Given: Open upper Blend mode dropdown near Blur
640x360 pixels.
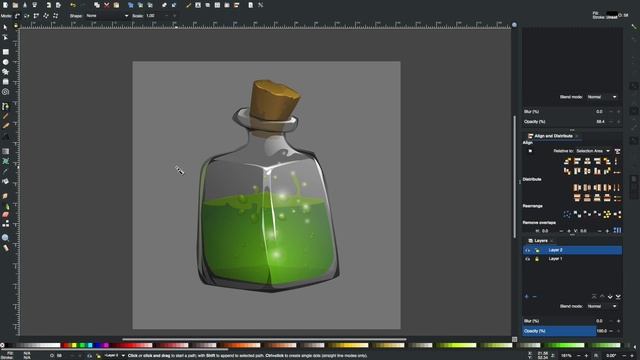Looking at the screenshot, I should 602,97.
